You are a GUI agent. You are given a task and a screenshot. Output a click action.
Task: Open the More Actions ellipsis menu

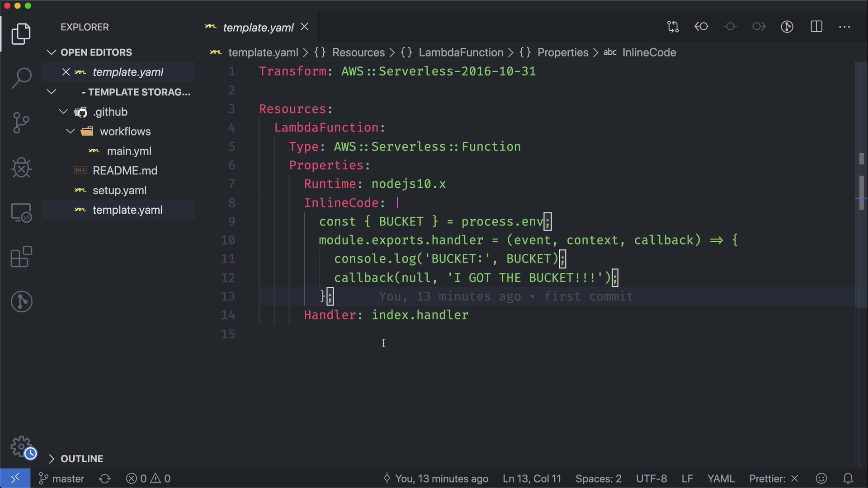(844, 27)
